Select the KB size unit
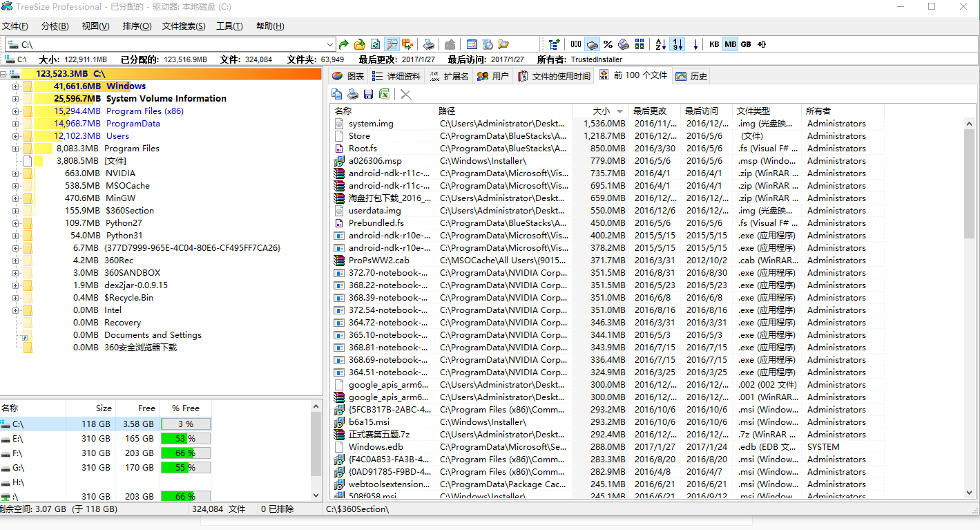 click(714, 44)
